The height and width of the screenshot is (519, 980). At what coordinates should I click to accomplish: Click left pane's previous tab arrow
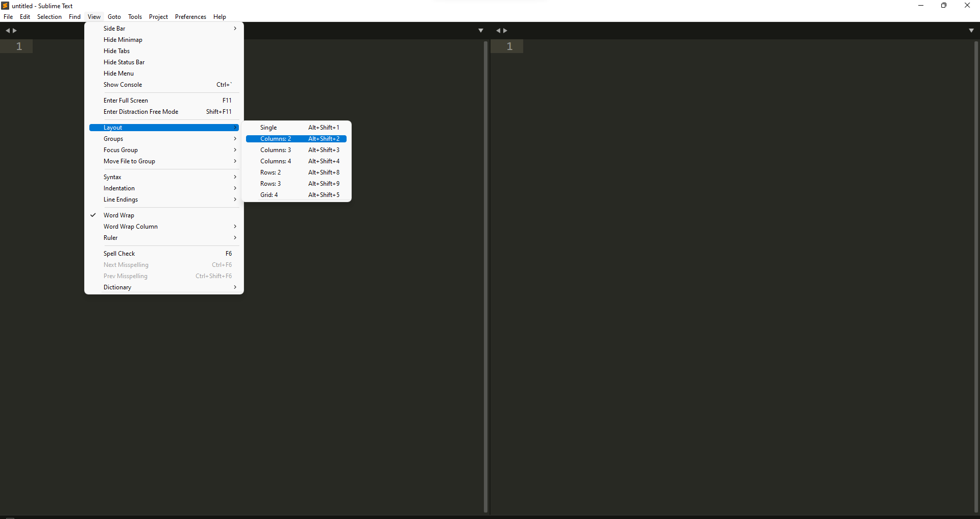(x=8, y=31)
